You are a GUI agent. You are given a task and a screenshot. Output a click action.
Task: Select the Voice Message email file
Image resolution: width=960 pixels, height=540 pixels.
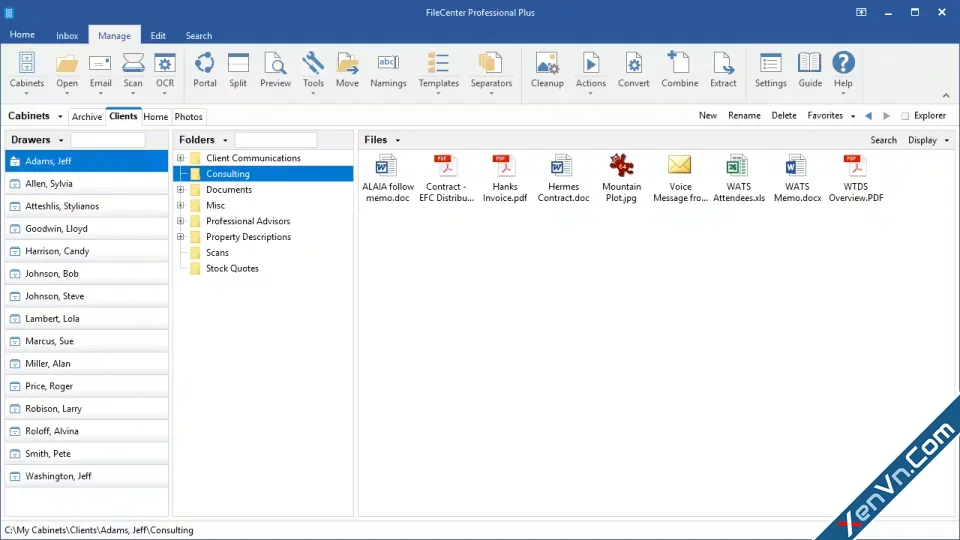click(x=680, y=178)
